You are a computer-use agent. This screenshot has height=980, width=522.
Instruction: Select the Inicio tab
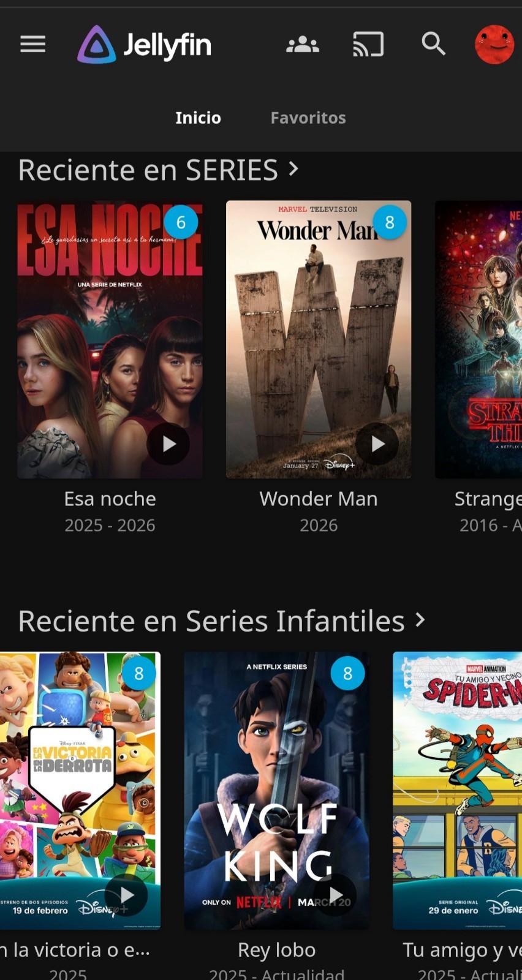coord(198,118)
